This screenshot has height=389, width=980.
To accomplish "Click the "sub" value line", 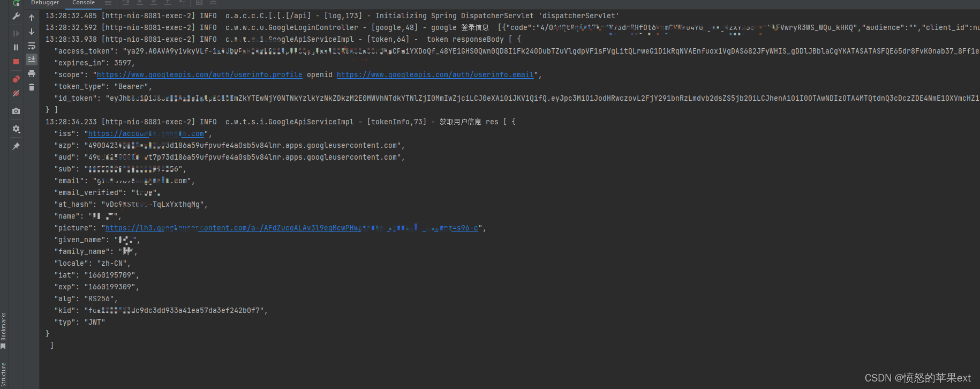I will [x=120, y=169].
